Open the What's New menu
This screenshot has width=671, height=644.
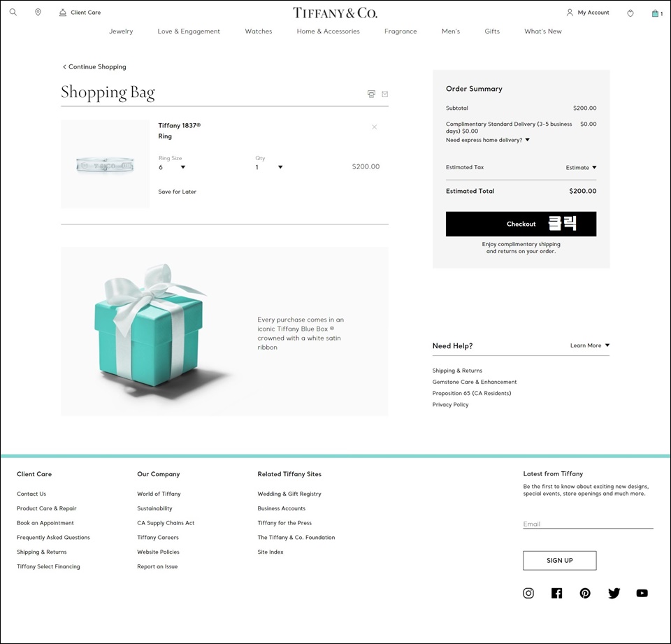pos(543,31)
